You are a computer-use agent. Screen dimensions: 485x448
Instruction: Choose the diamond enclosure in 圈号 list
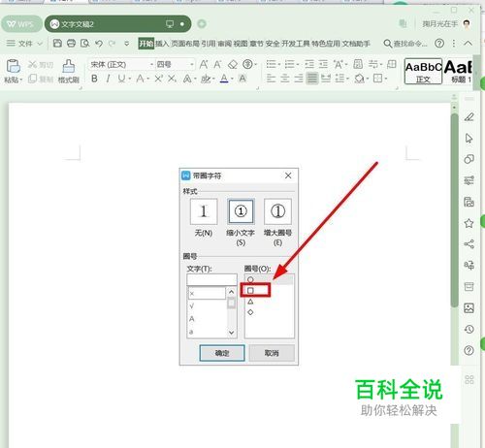(x=250, y=312)
